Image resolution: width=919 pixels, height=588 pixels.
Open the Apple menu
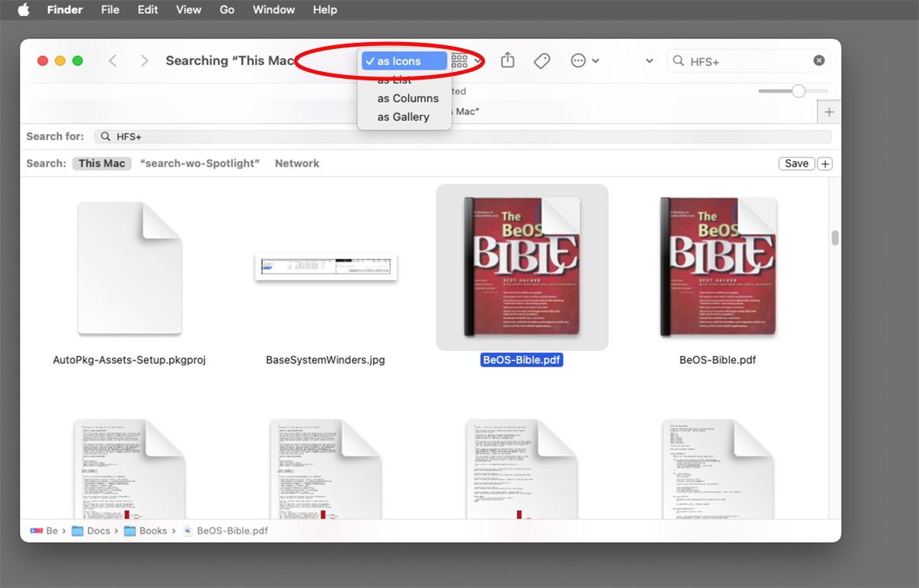(23, 10)
